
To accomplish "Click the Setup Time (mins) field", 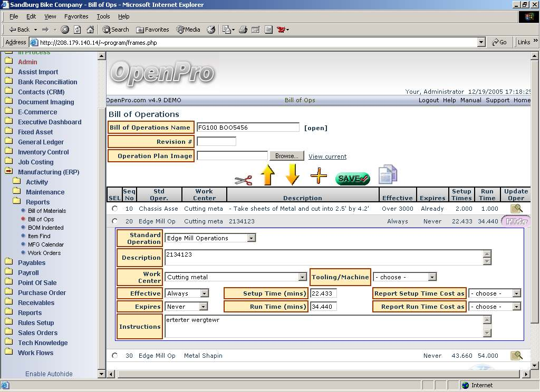I will (323, 293).
